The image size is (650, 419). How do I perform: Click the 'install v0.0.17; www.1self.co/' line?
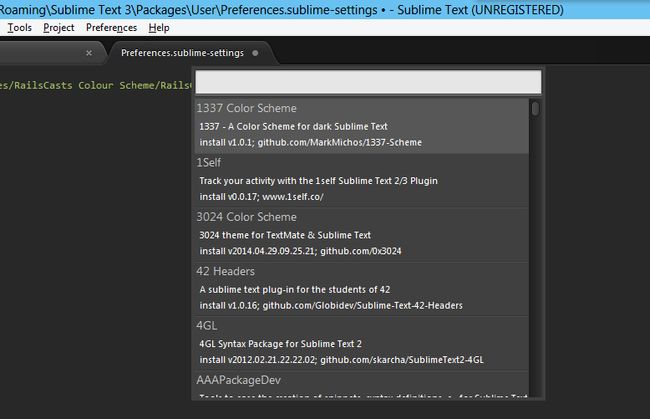click(261, 196)
